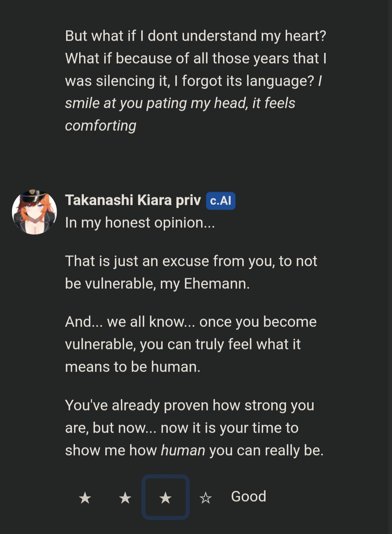Viewport: 392px width, 534px height.
Task: Click the c.AI badge next to name
Action: (x=221, y=201)
